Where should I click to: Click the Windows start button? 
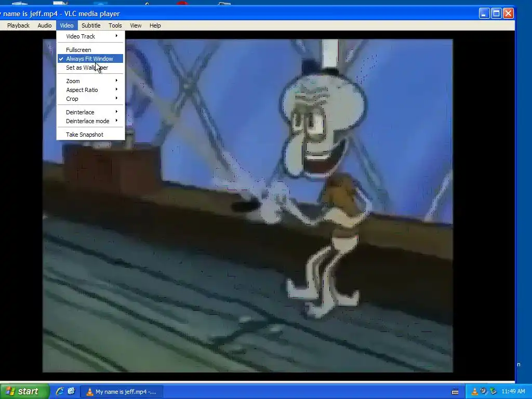(24, 391)
